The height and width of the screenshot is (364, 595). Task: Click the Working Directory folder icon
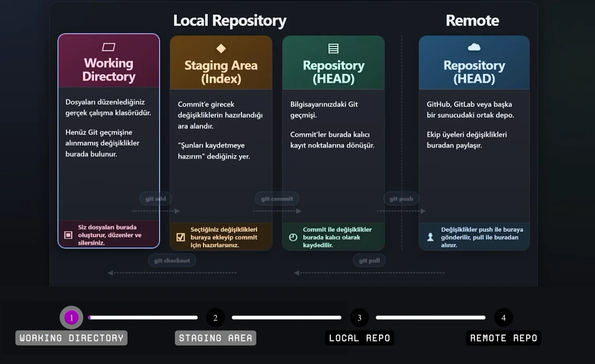tap(109, 47)
